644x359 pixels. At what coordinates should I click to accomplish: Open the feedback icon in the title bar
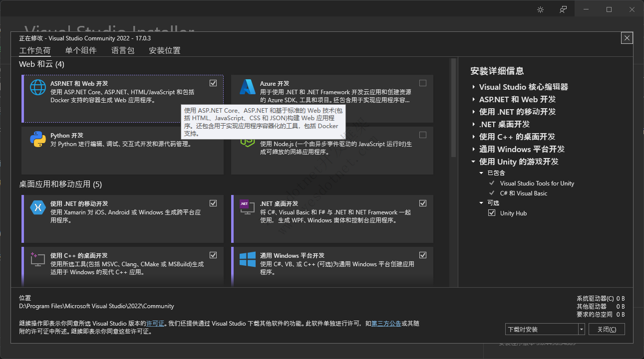tap(563, 9)
